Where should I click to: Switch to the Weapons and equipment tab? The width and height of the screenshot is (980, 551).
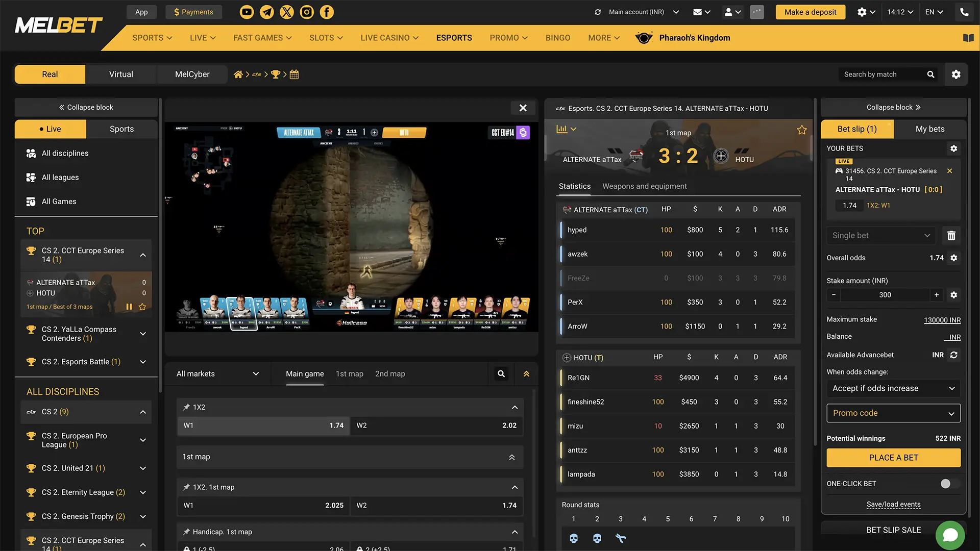[644, 186]
